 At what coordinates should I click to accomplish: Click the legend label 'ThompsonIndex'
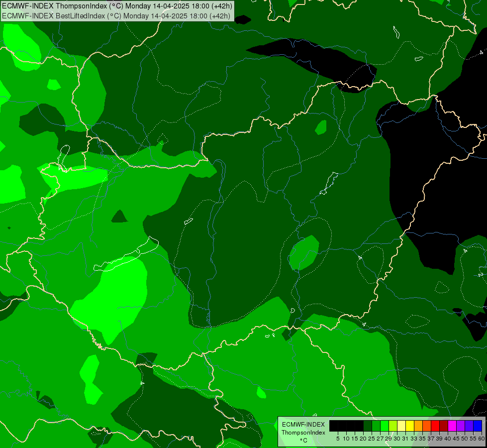[x=303, y=433]
